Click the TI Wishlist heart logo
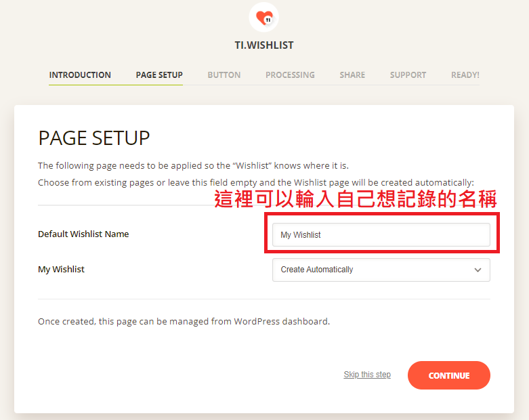 tap(264, 17)
